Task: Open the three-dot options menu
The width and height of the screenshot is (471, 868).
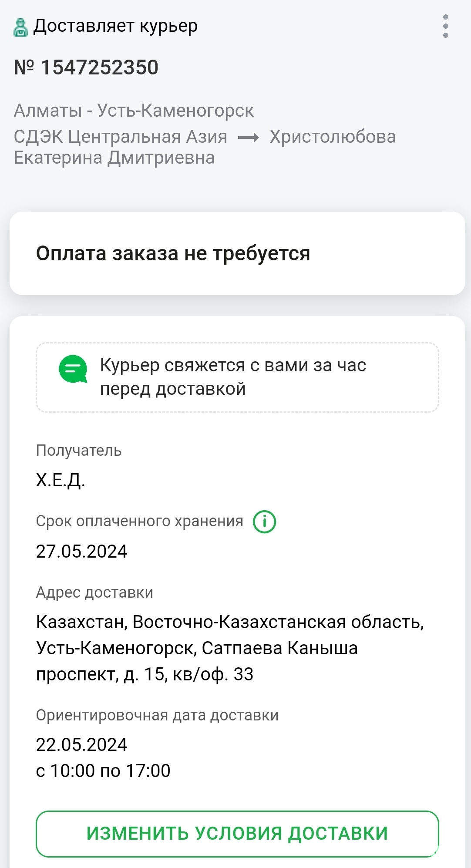Action: point(445,26)
